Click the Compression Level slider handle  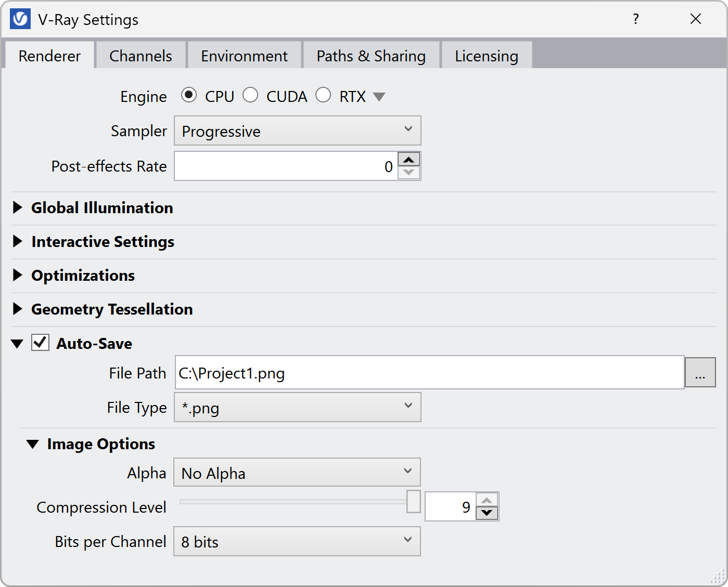(x=414, y=501)
